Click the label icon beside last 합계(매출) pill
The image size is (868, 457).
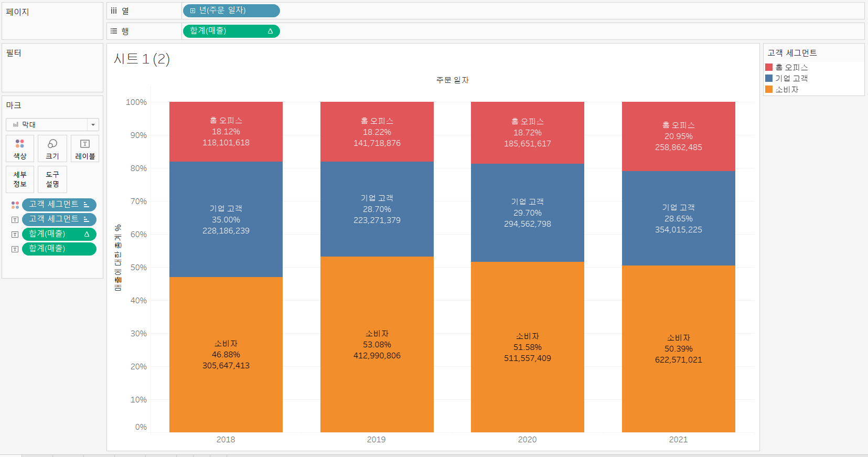coord(15,249)
